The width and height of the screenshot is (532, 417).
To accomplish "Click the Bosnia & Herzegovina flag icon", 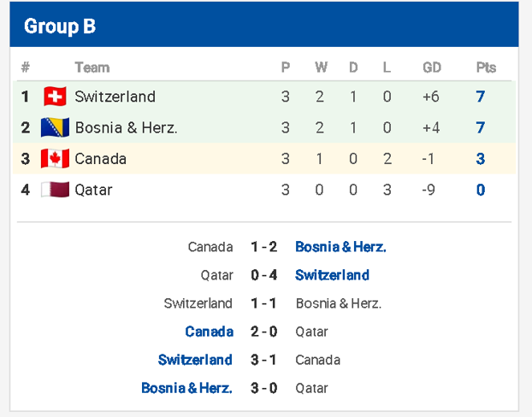I will (x=55, y=127).
